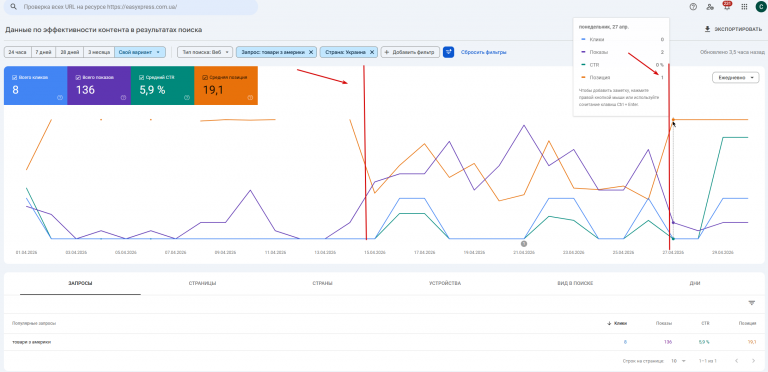Select the 7 дней date range

click(43, 52)
